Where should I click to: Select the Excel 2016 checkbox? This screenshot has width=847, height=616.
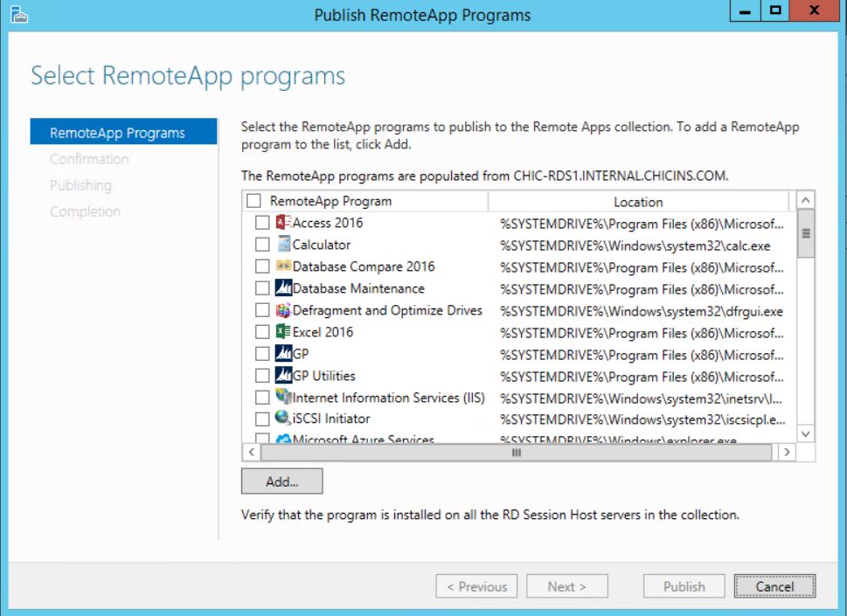[262, 331]
